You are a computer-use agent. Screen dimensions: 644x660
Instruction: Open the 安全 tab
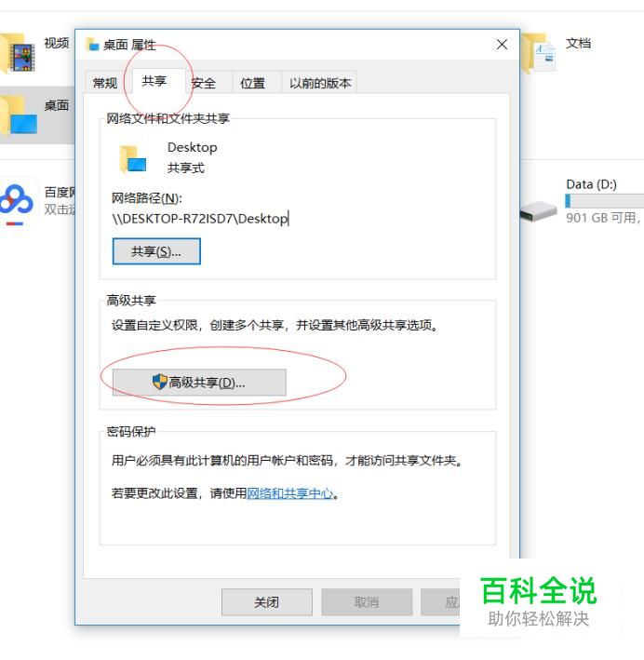204,83
